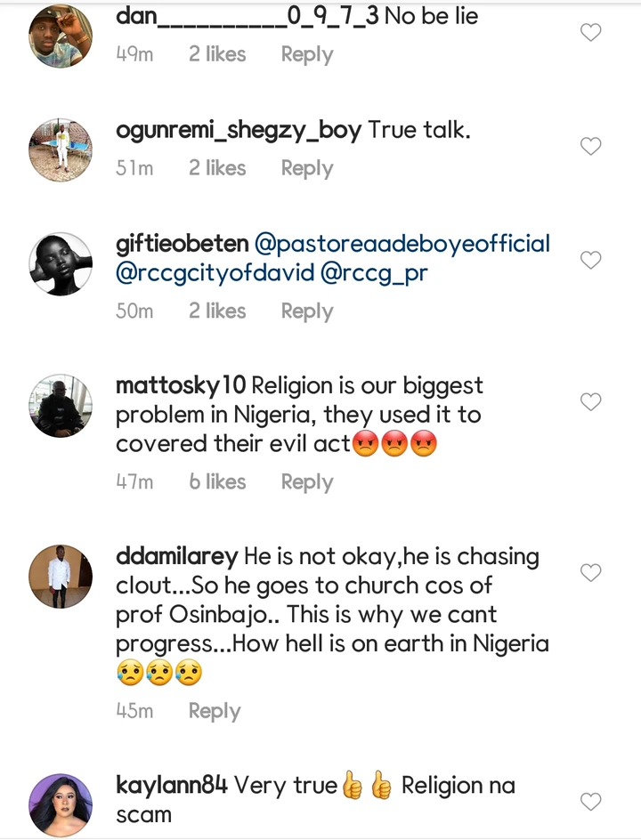Heart mattosky10's comment about religion
Image resolution: width=641 pixels, height=840 pixels.
pyautogui.click(x=591, y=402)
